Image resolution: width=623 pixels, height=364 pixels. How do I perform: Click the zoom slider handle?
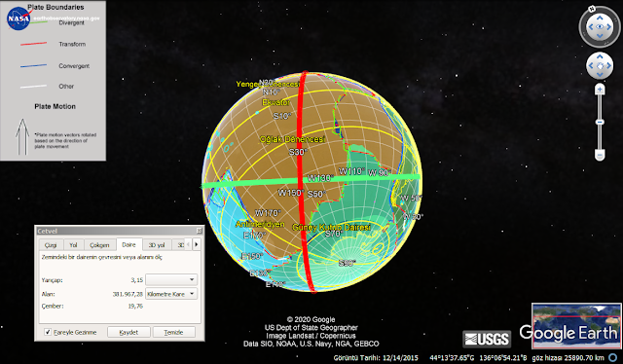coord(600,122)
